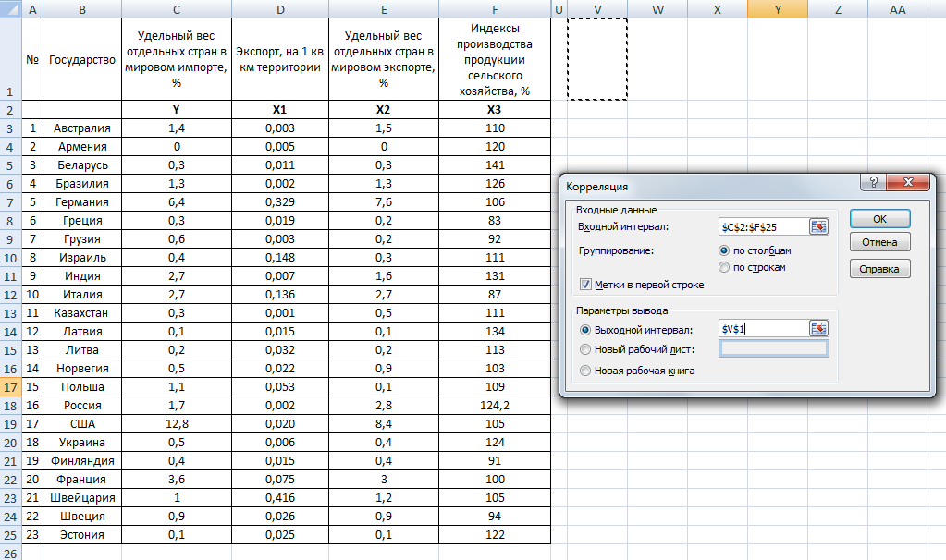Click cell with value 12,8 for США
Screen dimensions: 946x560
[177, 424]
